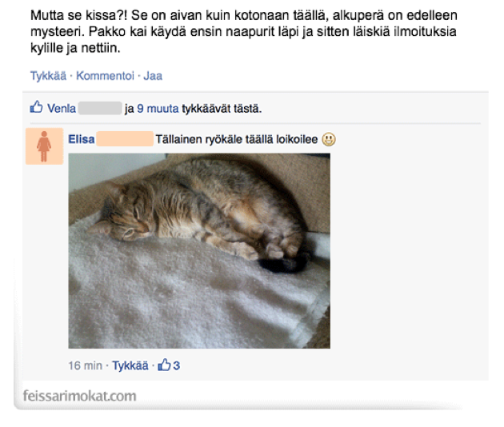Click the Kommentoi link
This screenshot has height=427, width=504.
click(105, 76)
